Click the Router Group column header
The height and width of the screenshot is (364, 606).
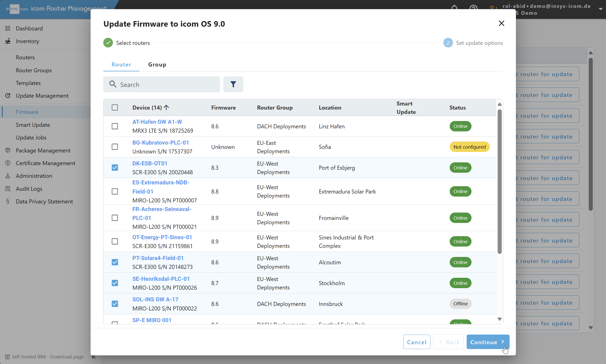pyautogui.click(x=275, y=108)
